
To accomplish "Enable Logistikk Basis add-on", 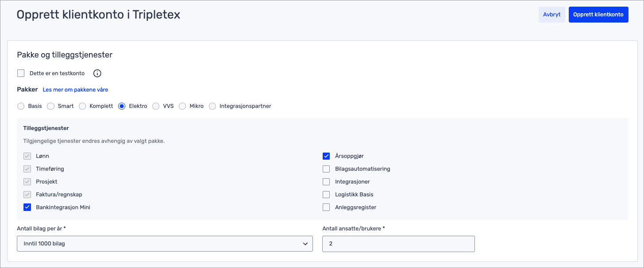I will point(326,195).
